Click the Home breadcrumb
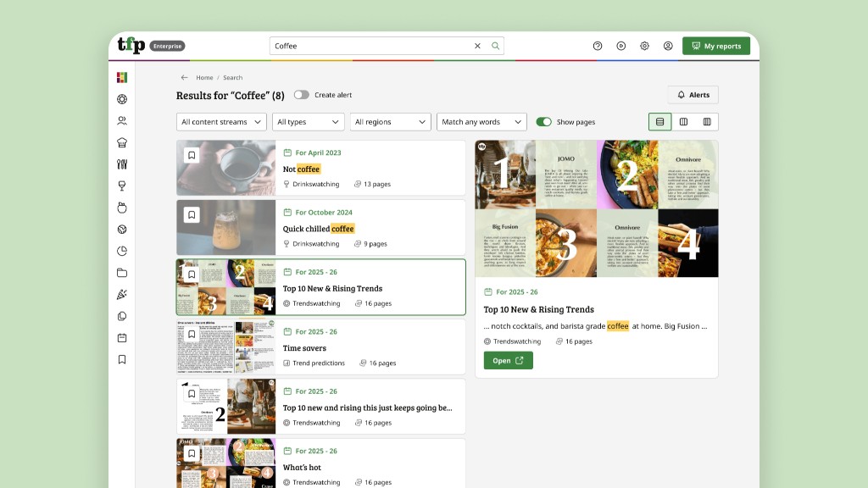 (x=204, y=77)
